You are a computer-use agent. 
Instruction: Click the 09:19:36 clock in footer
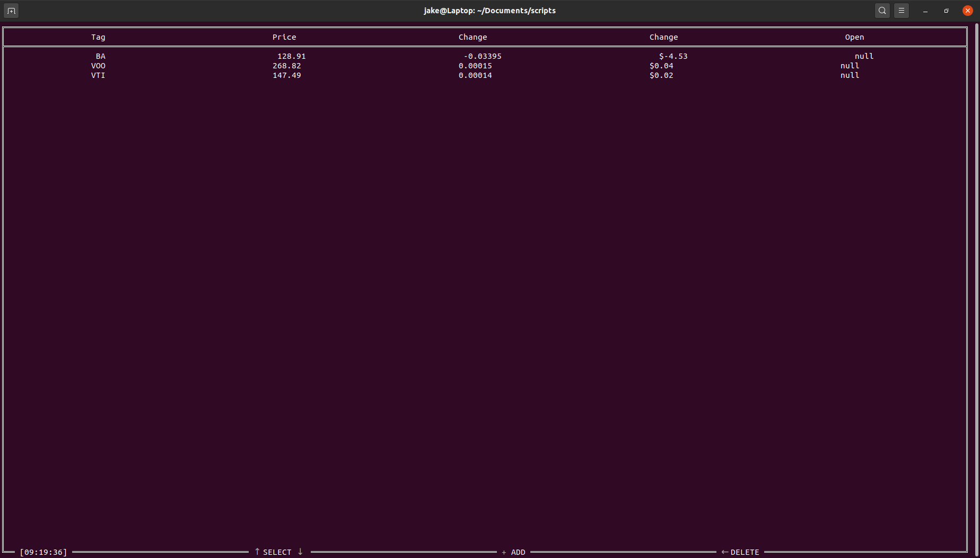click(43, 552)
